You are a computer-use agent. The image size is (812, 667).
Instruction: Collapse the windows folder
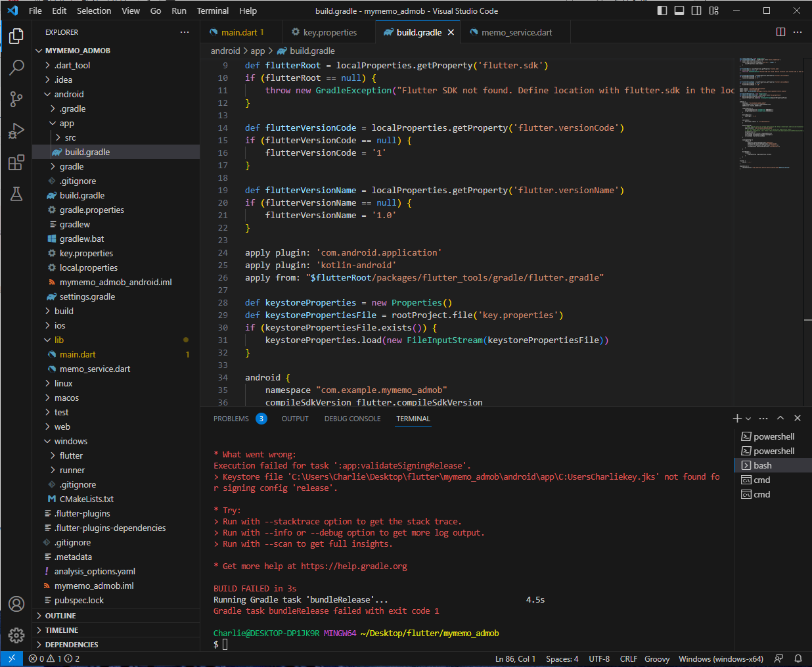116,441
